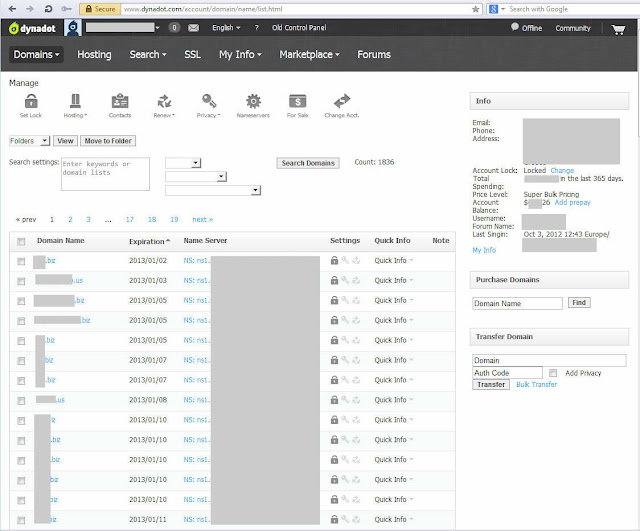The width and height of the screenshot is (640, 531).
Task: Click the For Sale icon
Action: tap(298, 101)
